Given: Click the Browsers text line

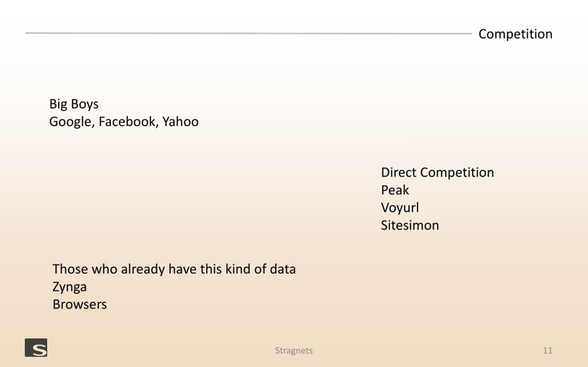Looking at the screenshot, I should (x=80, y=304).
